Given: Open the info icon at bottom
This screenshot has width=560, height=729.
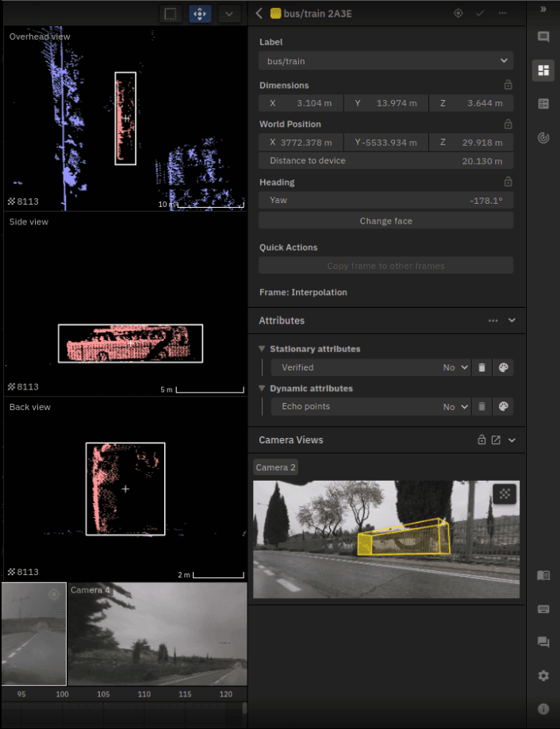Looking at the screenshot, I should (x=543, y=709).
